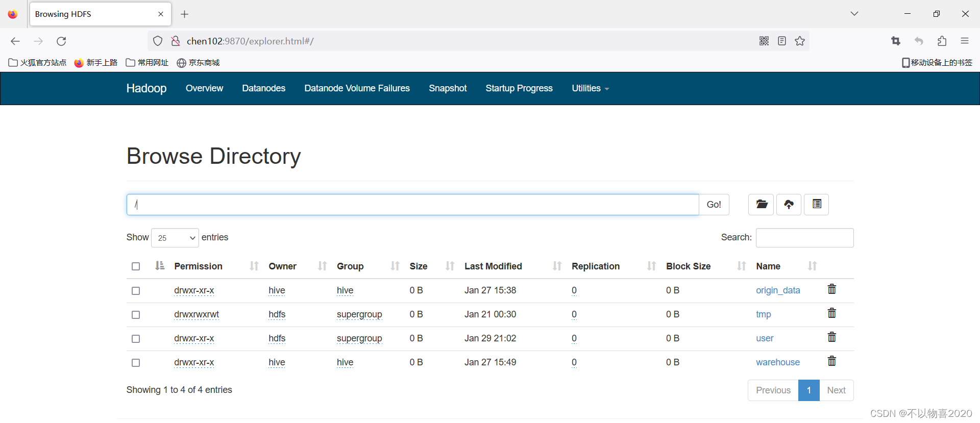
Task: Click trash icon for tmp row
Action: pyautogui.click(x=832, y=313)
